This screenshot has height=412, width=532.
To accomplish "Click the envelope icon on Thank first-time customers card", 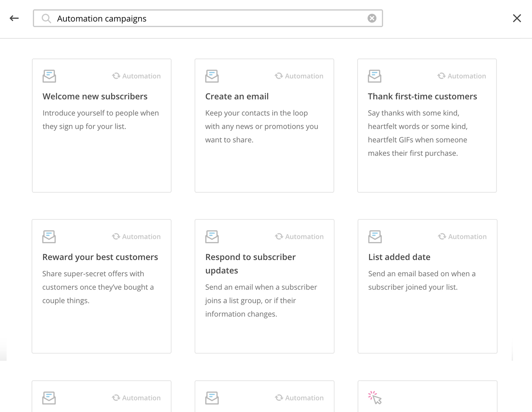I will click(374, 76).
